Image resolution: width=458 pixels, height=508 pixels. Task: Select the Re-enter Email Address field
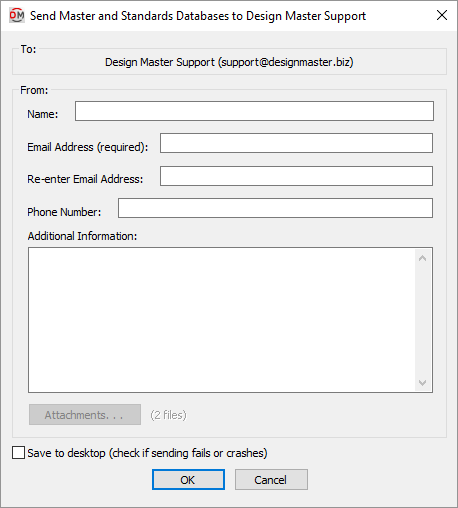[x=296, y=176]
